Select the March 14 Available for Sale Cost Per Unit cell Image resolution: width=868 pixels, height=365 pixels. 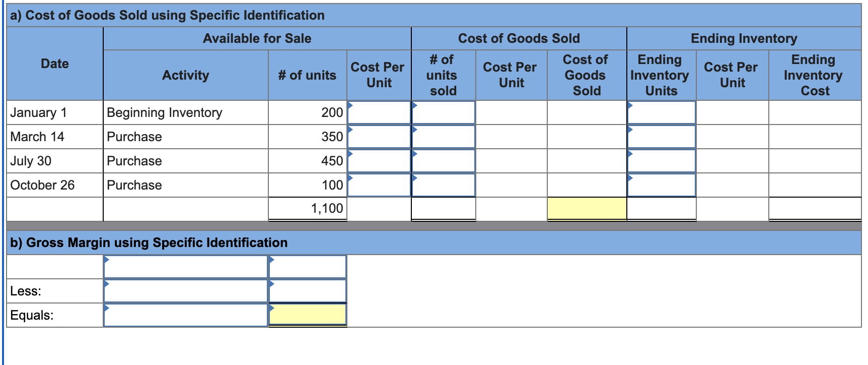[379, 137]
